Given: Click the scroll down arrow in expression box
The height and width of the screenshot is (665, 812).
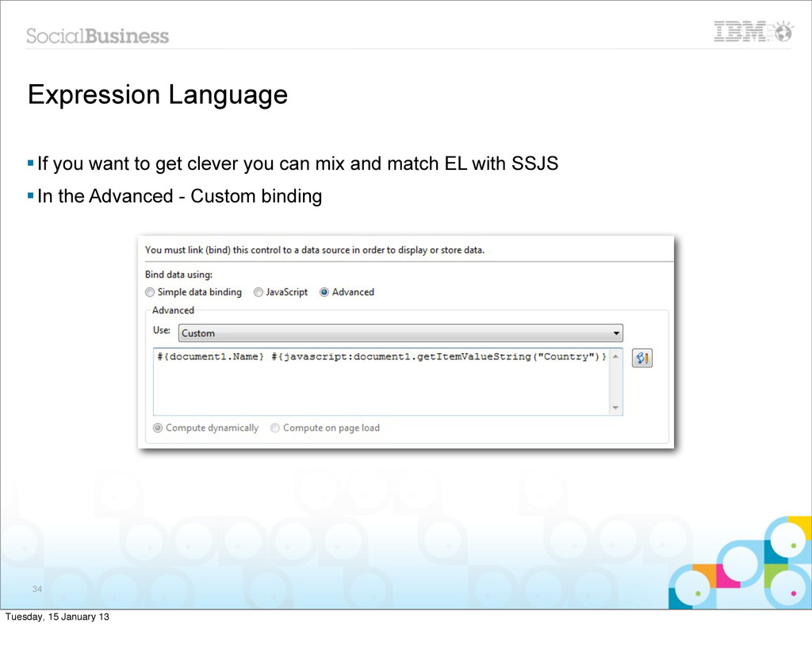Looking at the screenshot, I should (615, 408).
